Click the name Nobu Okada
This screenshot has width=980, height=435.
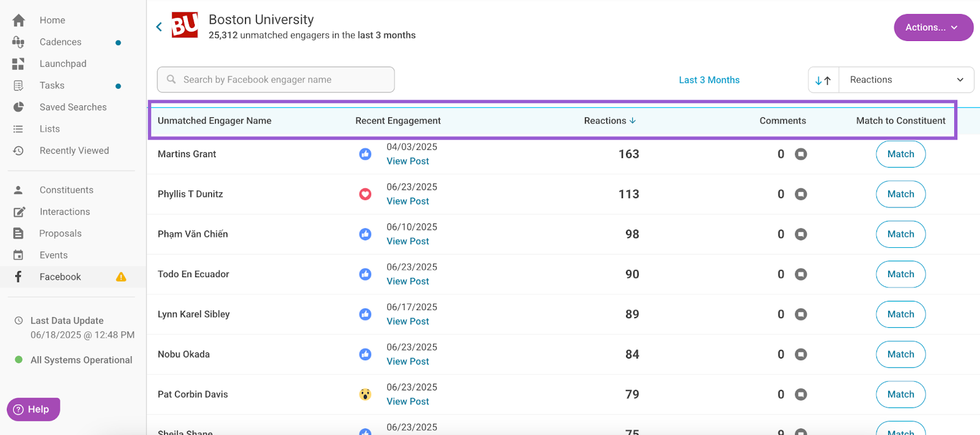pyautogui.click(x=184, y=354)
